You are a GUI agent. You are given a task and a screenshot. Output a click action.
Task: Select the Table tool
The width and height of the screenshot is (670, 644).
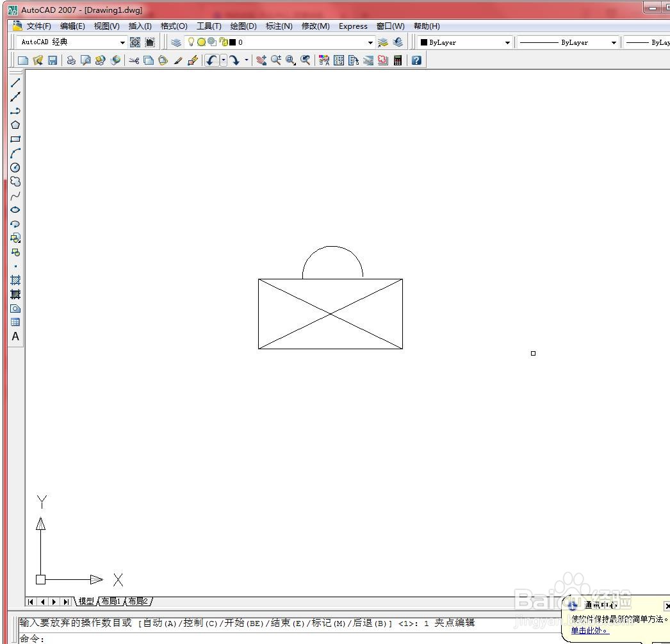click(15, 322)
